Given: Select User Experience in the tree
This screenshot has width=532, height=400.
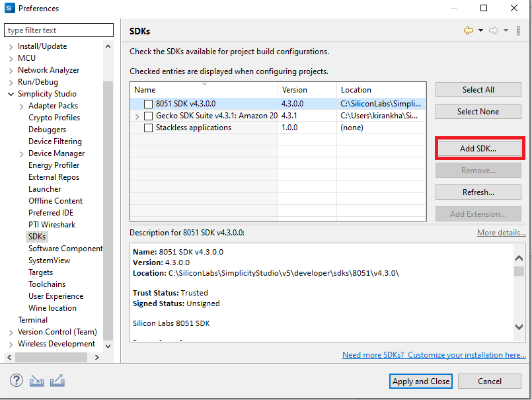Looking at the screenshot, I should [x=56, y=296].
